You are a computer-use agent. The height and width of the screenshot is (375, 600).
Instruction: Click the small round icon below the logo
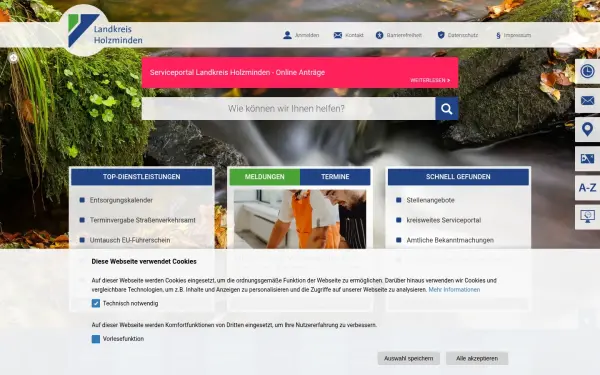[x=13, y=58]
